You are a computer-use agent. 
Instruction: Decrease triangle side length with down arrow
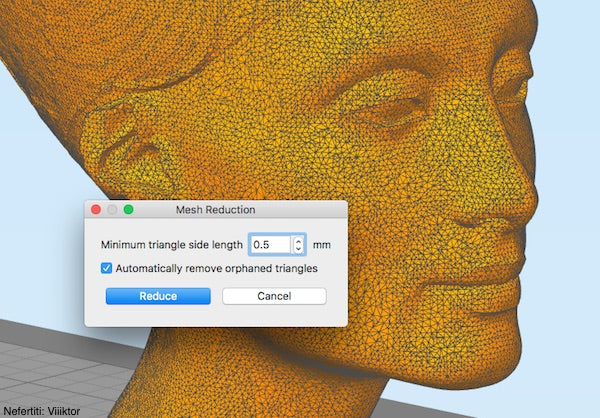[298, 249]
